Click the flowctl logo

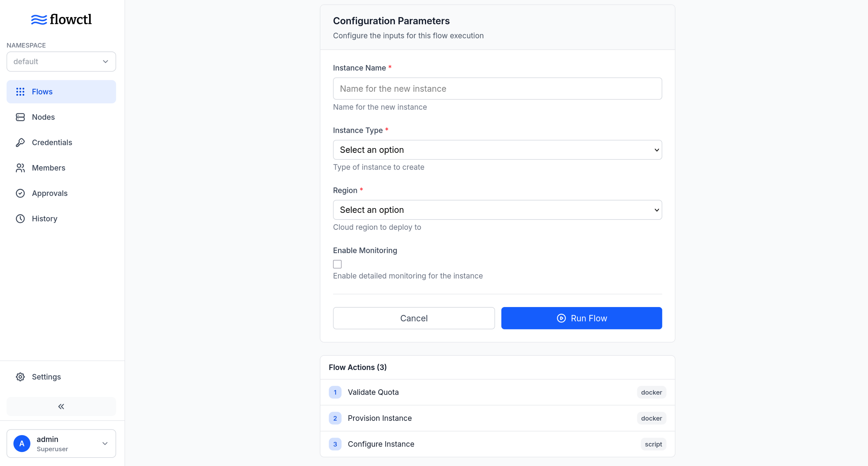tap(61, 19)
